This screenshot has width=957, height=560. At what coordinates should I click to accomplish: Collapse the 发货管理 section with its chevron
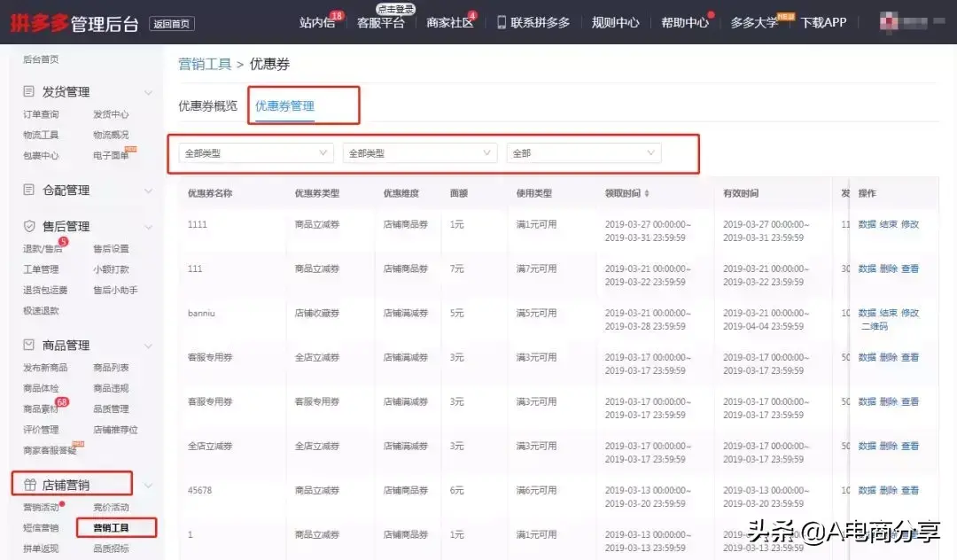[148, 93]
